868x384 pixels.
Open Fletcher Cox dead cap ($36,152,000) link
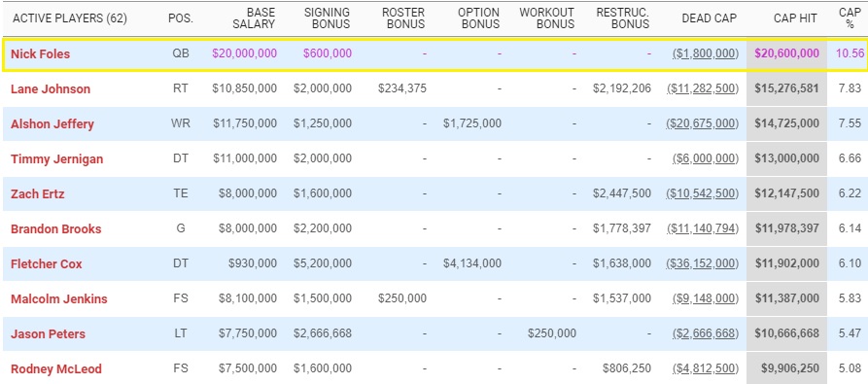(702, 263)
